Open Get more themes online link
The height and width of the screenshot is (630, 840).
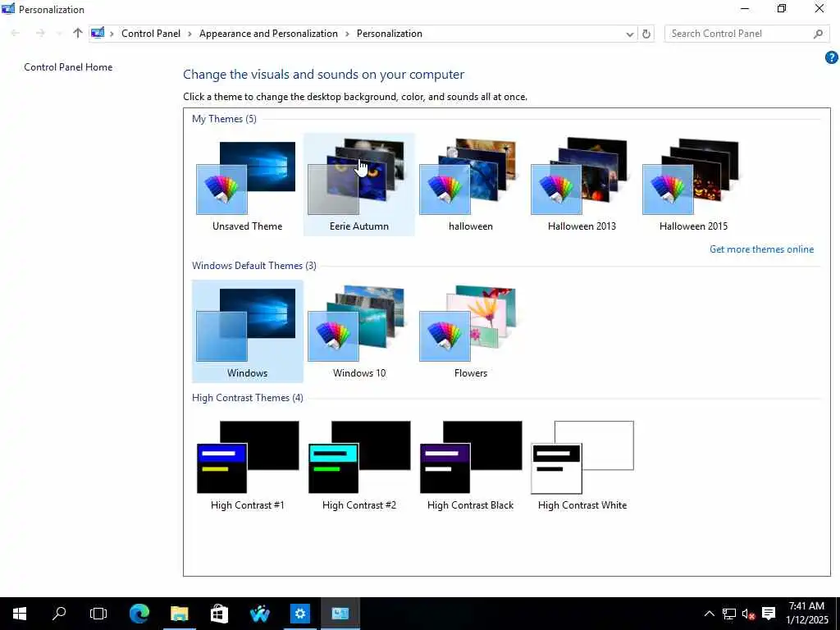(x=761, y=249)
